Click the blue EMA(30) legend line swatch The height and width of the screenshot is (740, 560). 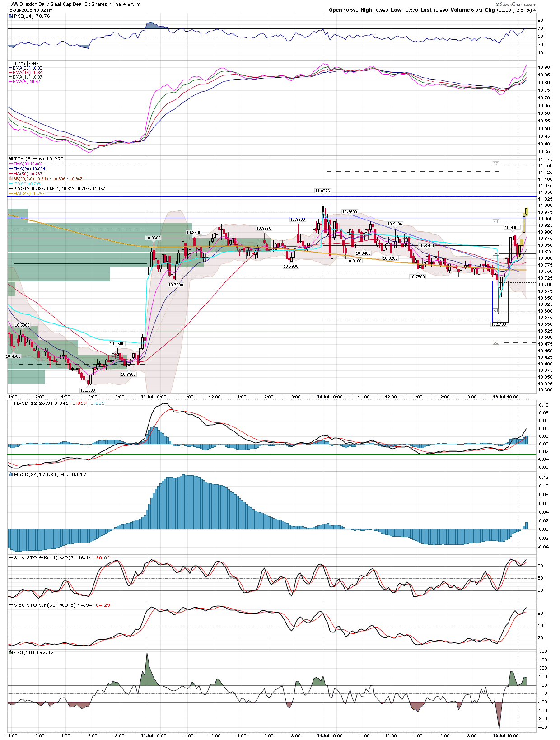pyautogui.click(x=10, y=68)
